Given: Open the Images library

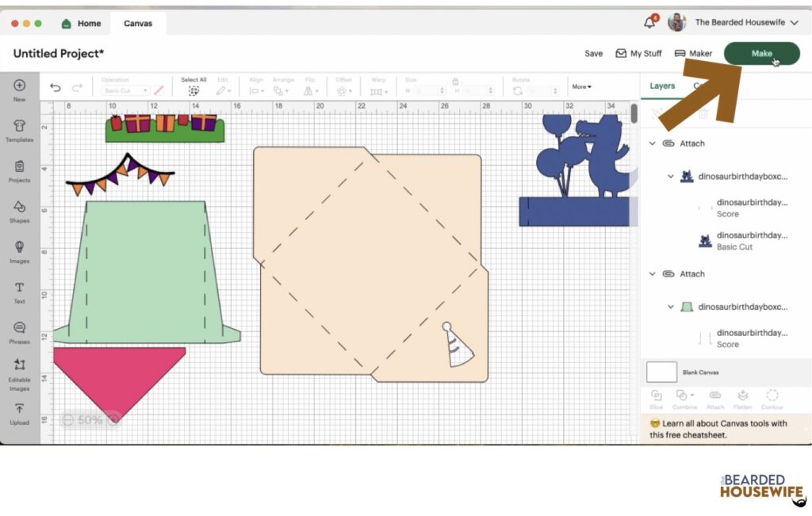Looking at the screenshot, I should 19,247.
